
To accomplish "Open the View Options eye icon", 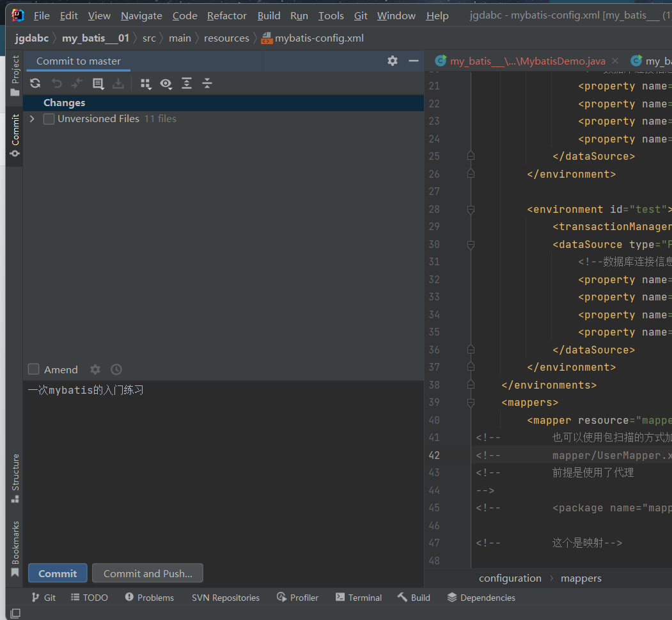I will (x=166, y=84).
